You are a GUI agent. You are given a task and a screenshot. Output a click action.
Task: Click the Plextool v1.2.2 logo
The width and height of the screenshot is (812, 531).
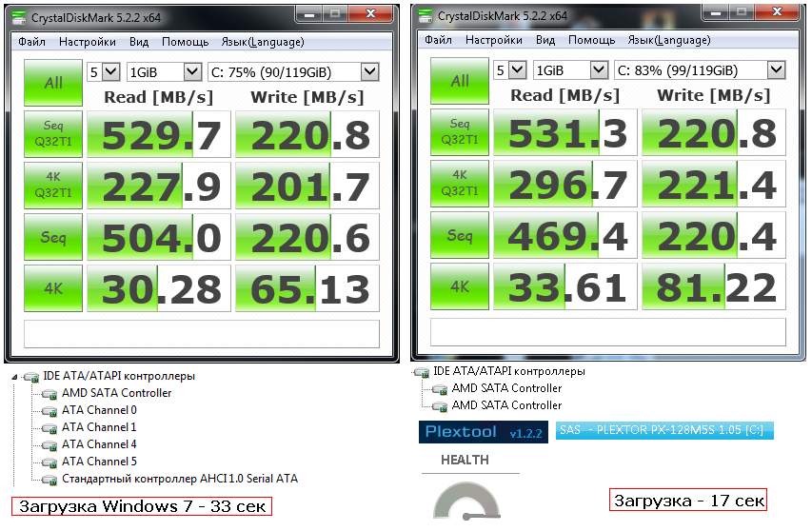point(484,432)
